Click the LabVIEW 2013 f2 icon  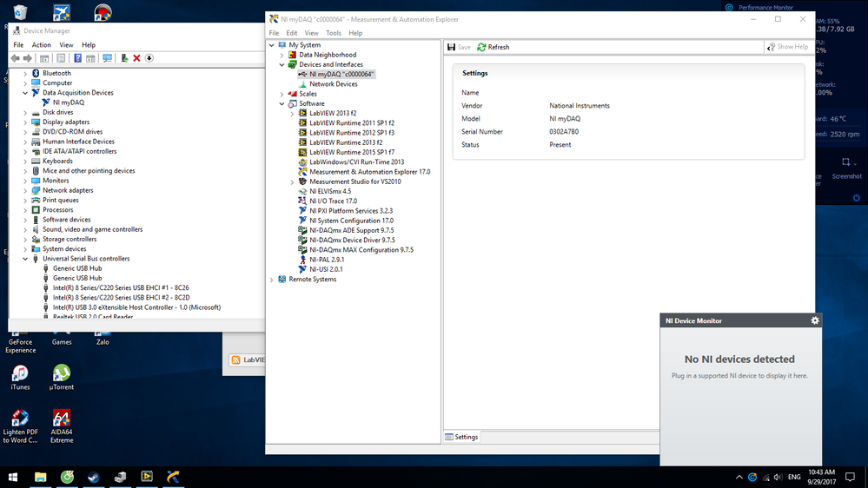[x=303, y=113]
